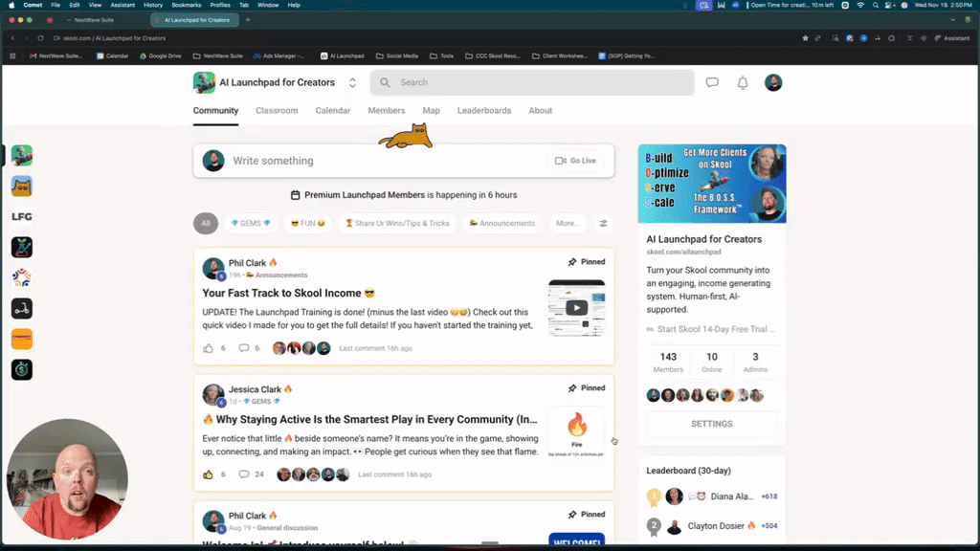This screenshot has width=980, height=551.
Task: Open the Fire image thumbnail
Action: point(576,433)
